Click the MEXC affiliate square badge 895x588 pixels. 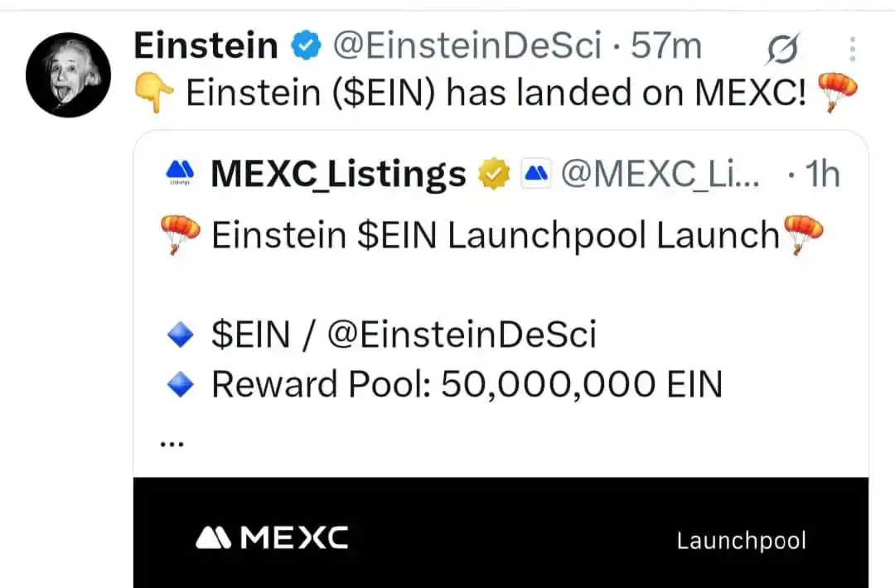coord(536,173)
